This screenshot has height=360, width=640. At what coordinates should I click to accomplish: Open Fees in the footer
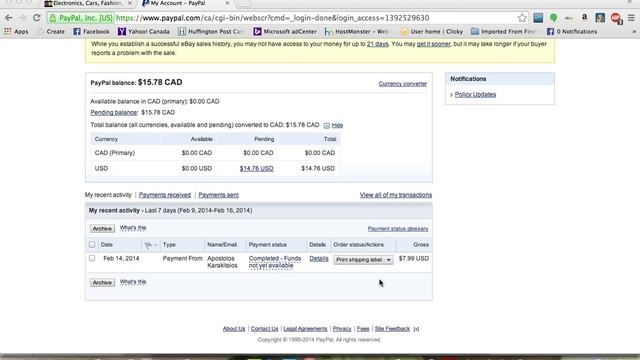[x=363, y=329]
